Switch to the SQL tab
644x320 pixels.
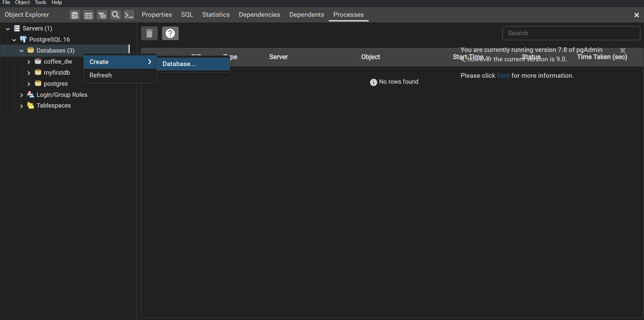pos(187,15)
